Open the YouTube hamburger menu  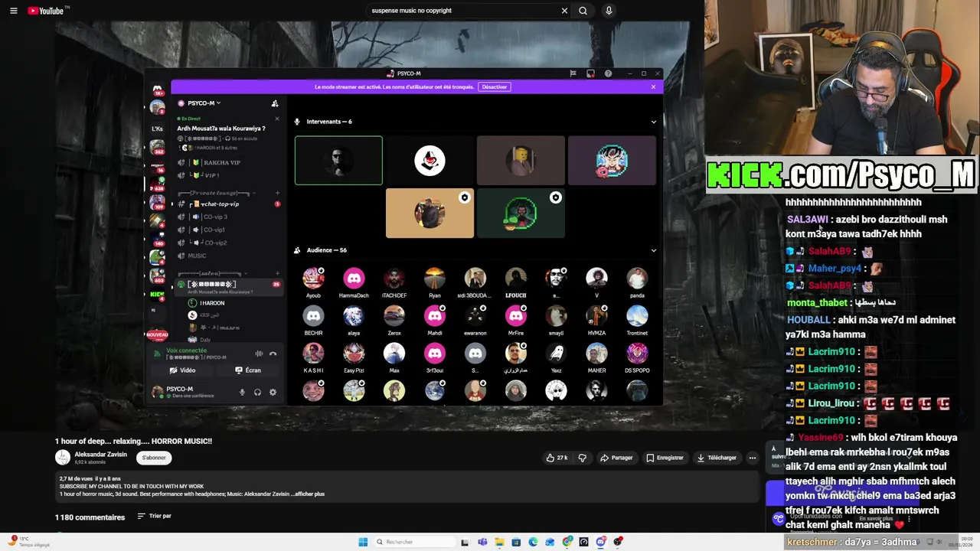tap(13, 11)
